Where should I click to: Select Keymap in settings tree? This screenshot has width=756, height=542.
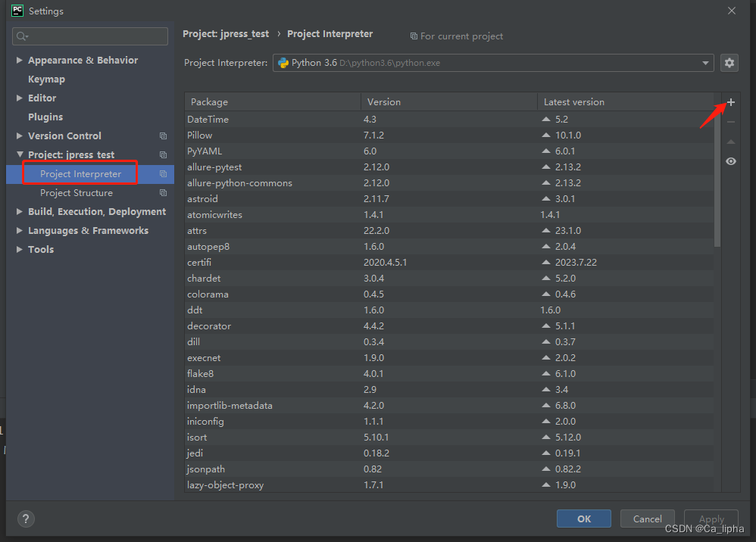pyautogui.click(x=46, y=79)
